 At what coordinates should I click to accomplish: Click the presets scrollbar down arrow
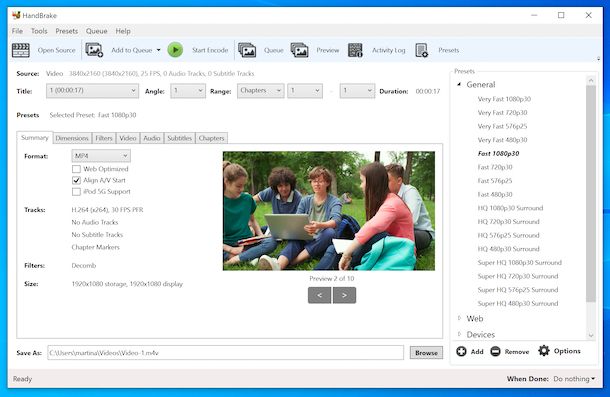point(591,335)
